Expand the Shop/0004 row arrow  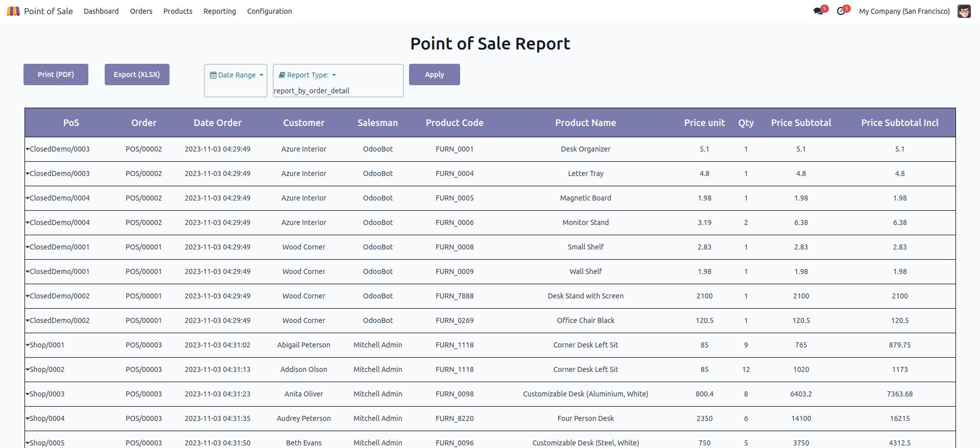pos(28,418)
